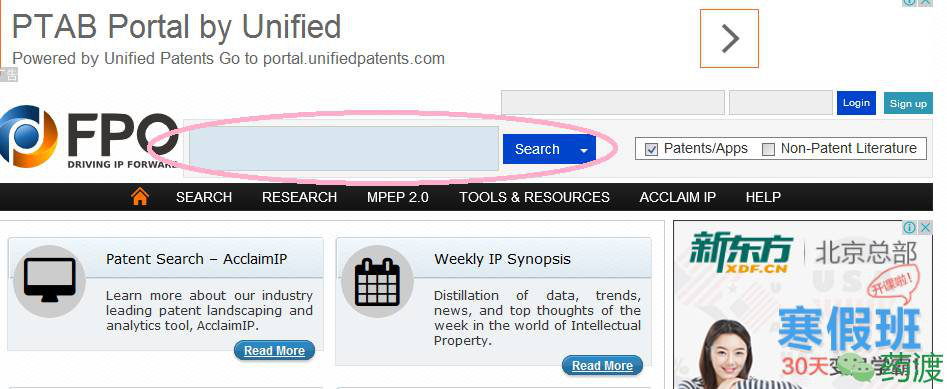Click the calendar icon for Weekly IP Synopsis
947x389 pixels.
click(377, 281)
